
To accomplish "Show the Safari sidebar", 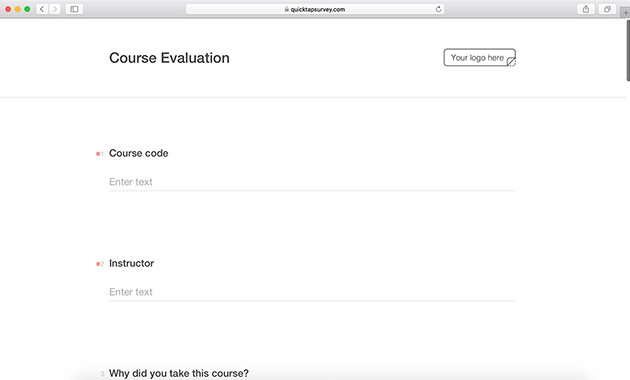I will click(74, 9).
